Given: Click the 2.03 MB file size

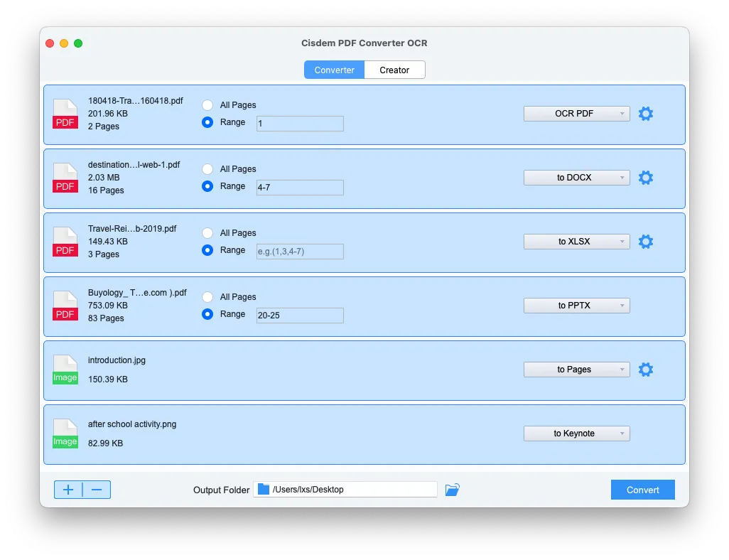Looking at the screenshot, I should [x=104, y=178].
